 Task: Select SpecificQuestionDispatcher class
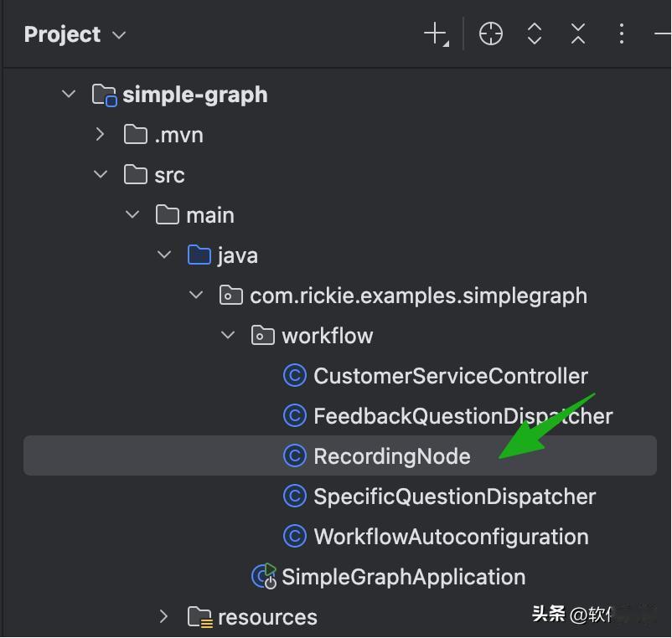[454, 497]
